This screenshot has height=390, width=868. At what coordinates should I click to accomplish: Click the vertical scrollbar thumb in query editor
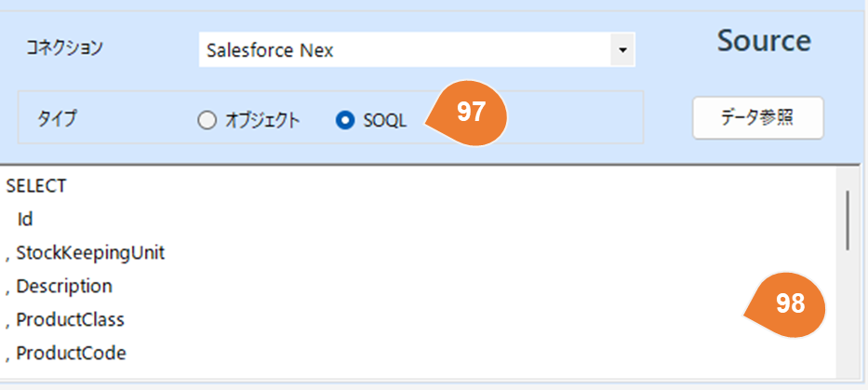coord(848,220)
